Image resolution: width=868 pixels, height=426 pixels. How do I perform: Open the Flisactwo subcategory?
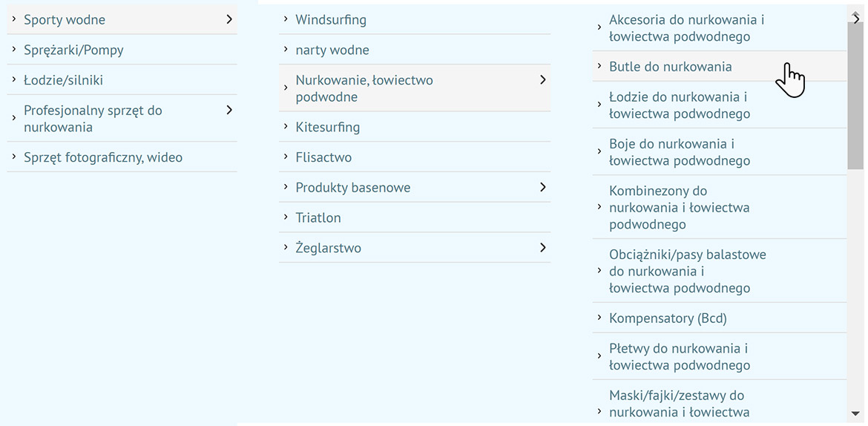(323, 157)
